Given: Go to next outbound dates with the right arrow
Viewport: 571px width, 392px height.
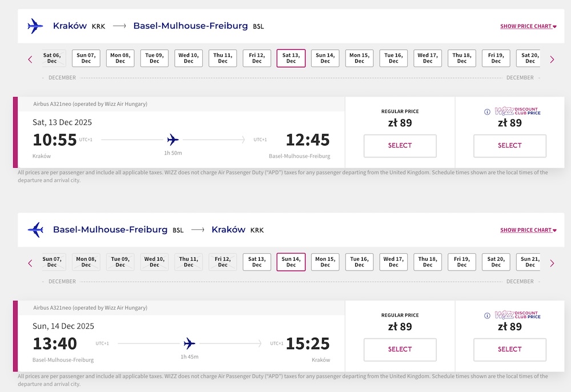Looking at the screenshot, I should point(552,59).
